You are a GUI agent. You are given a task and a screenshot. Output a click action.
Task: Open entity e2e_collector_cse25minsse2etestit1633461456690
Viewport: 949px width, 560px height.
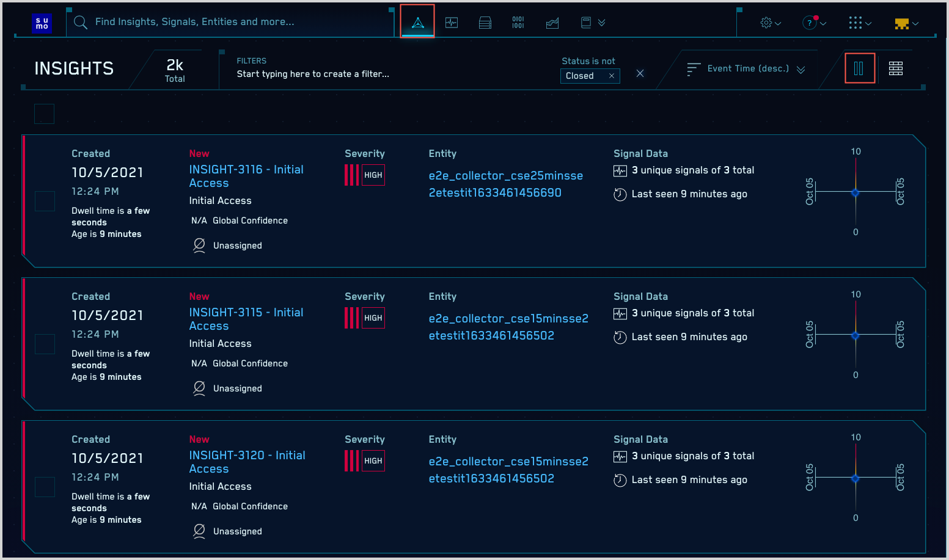coord(506,183)
